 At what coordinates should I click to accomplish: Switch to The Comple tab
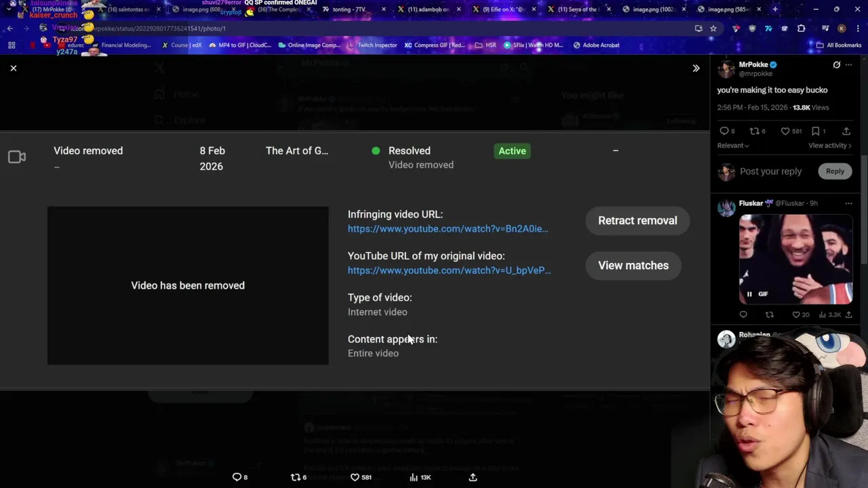coord(278,9)
